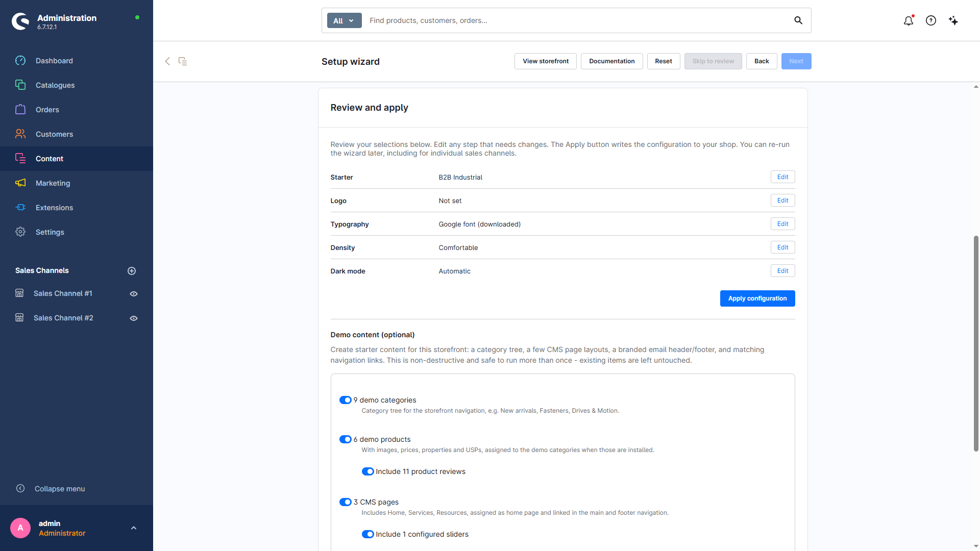Screen dimensions: 980x551
Task: Toggle visibility eye for Sales Channel #1
Action: tap(134, 294)
